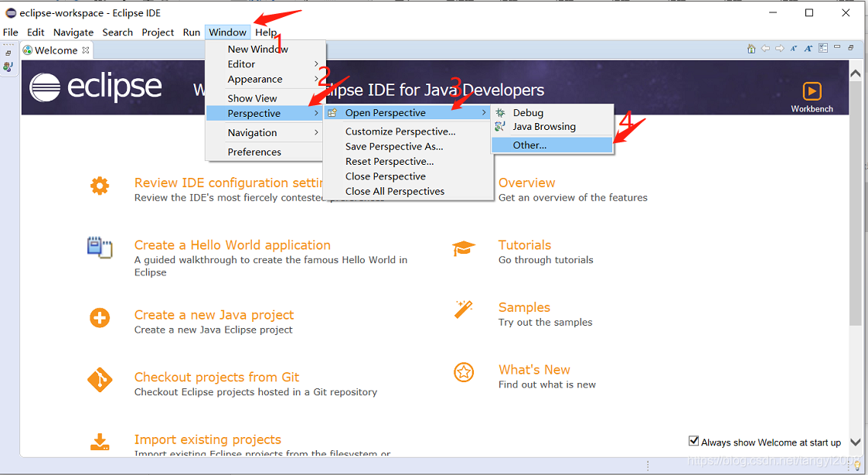Click the notepad icon for Hello World
Image resolution: width=868 pixels, height=475 pixels.
point(100,248)
